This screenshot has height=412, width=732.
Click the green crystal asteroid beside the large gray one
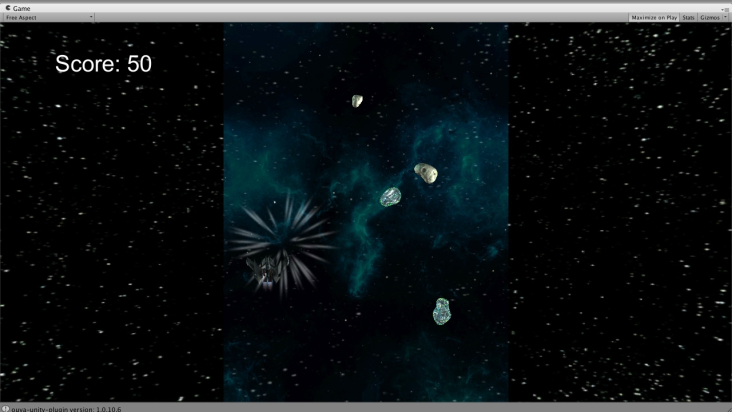tap(390, 197)
